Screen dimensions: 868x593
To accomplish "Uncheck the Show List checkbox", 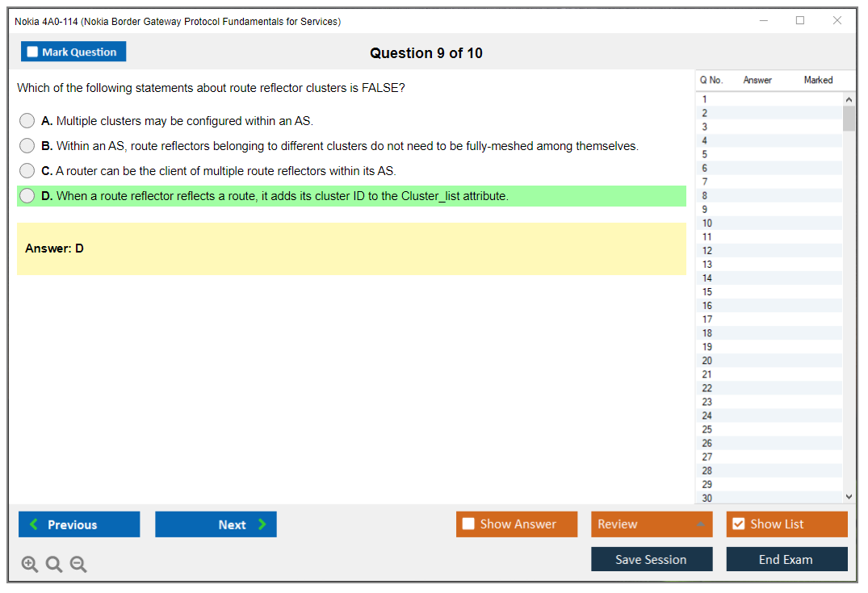I will [x=738, y=524].
